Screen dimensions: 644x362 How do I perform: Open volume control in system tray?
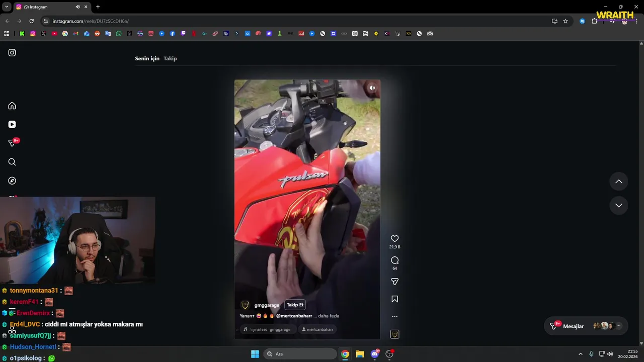point(610,354)
